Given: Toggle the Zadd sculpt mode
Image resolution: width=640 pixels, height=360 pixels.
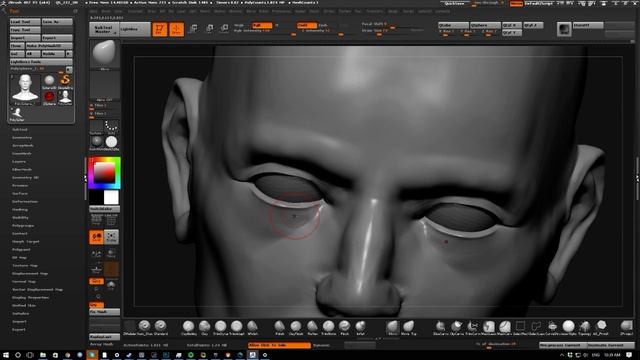Looking at the screenshot, I should [x=307, y=25].
